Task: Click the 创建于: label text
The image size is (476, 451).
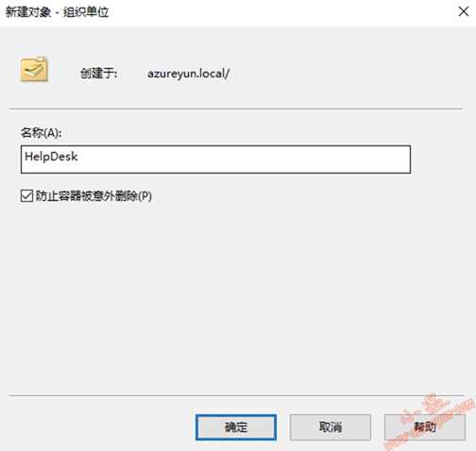Action: [x=98, y=74]
